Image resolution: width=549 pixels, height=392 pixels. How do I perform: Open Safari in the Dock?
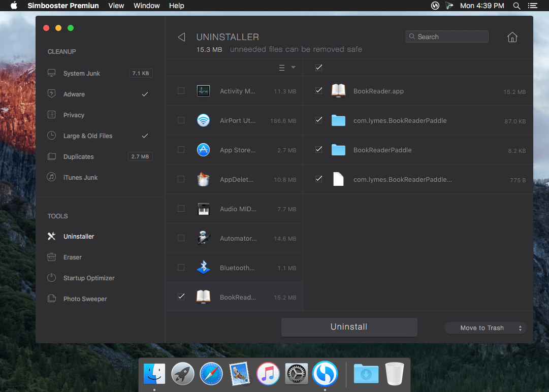(x=211, y=374)
